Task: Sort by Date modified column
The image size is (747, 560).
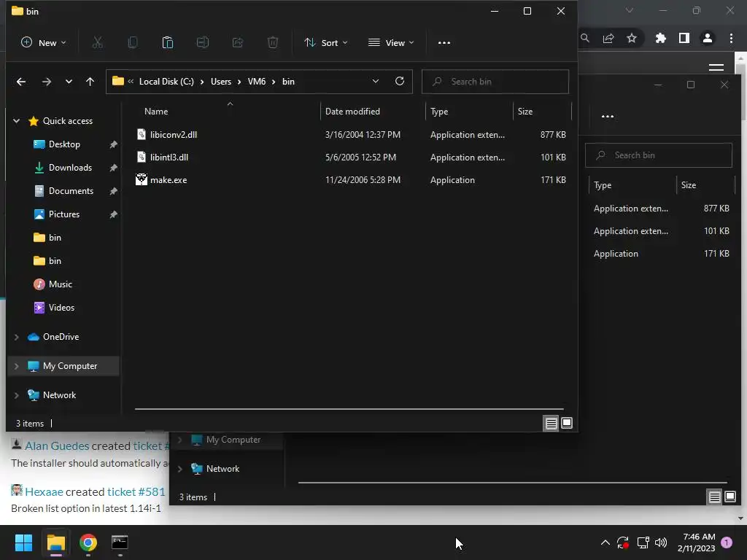Action: tap(352, 112)
